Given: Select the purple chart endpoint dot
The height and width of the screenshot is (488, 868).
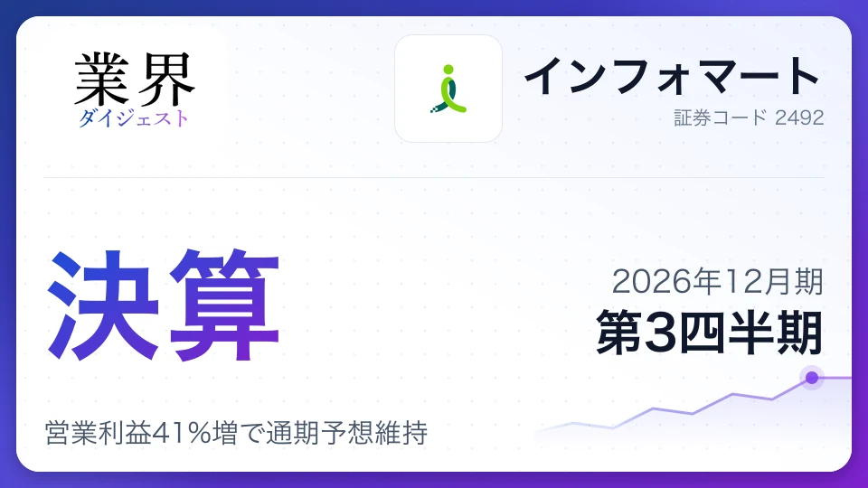Looking at the screenshot, I should coord(812,378).
